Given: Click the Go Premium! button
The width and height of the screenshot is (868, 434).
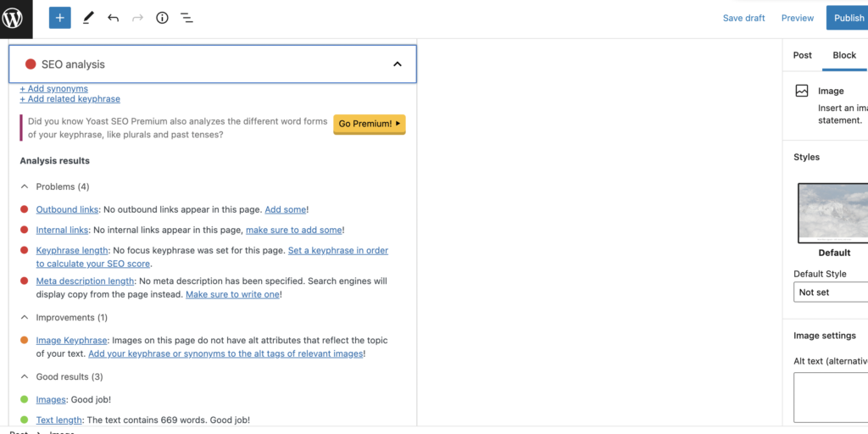Looking at the screenshot, I should 369,124.
